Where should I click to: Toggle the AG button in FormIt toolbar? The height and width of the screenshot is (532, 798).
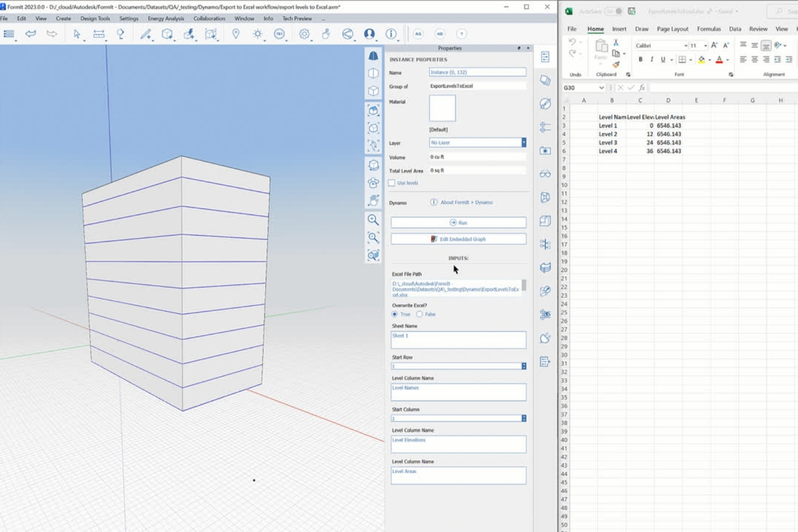[x=418, y=34]
